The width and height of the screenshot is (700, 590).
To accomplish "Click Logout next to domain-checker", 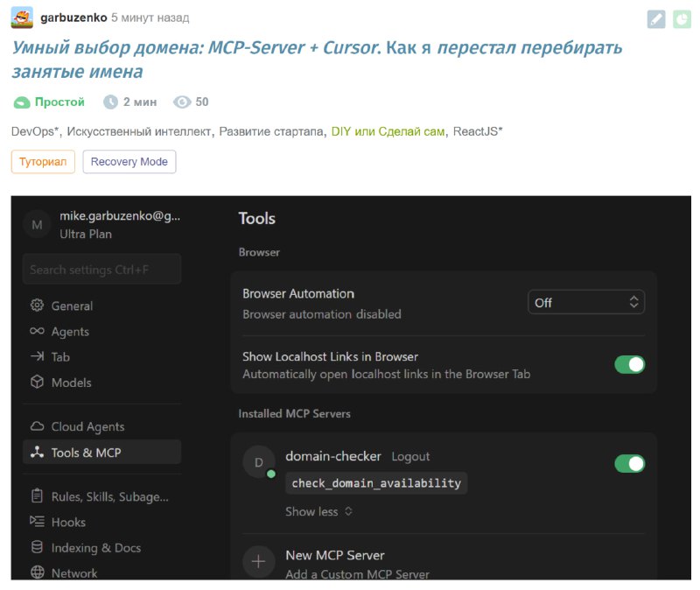I will coord(410,456).
